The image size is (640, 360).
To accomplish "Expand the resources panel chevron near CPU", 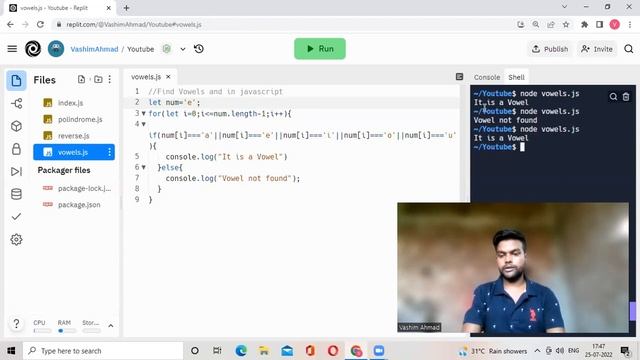I will (111, 326).
